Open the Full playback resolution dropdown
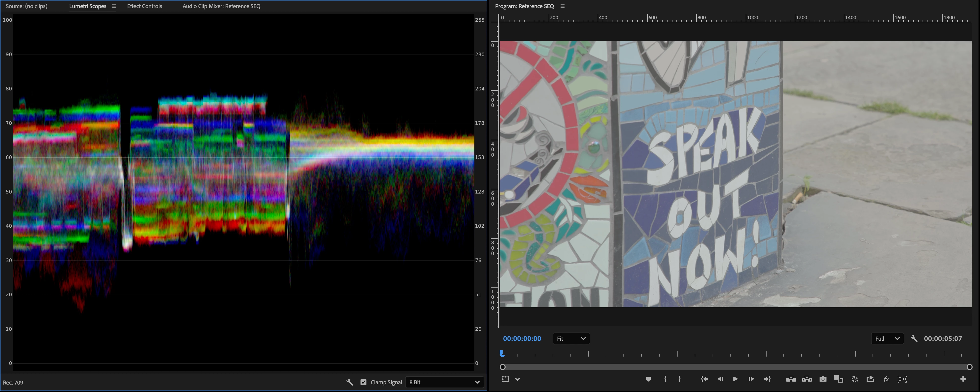Image resolution: width=980 pixels, height=392 pixels. (887, 338)
